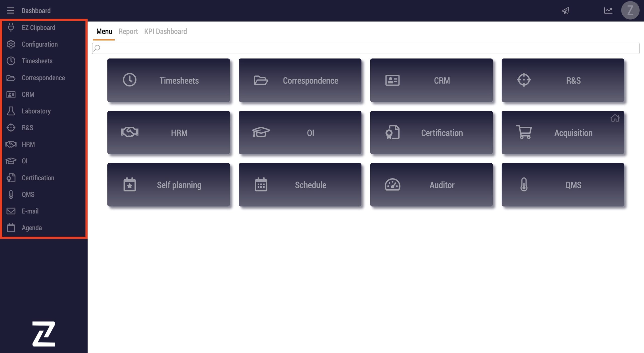
Task: Open the Schedule tile
Action: point(300,185)
